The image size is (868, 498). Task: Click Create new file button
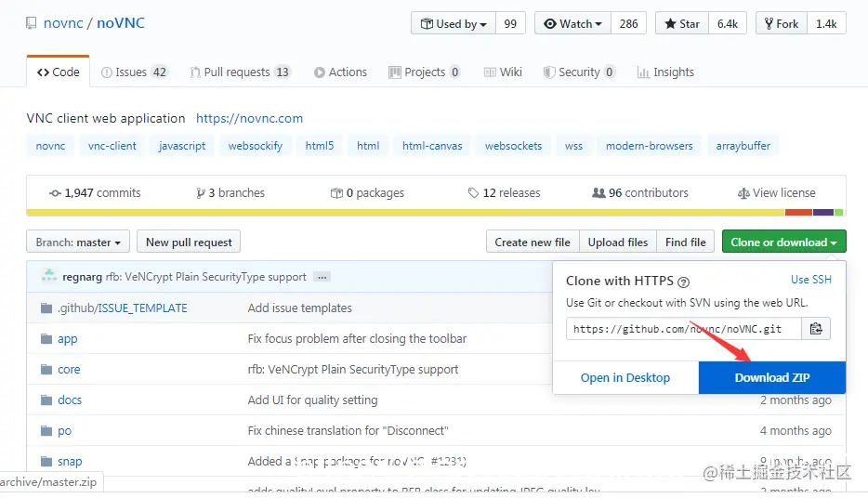click(533, 242)
